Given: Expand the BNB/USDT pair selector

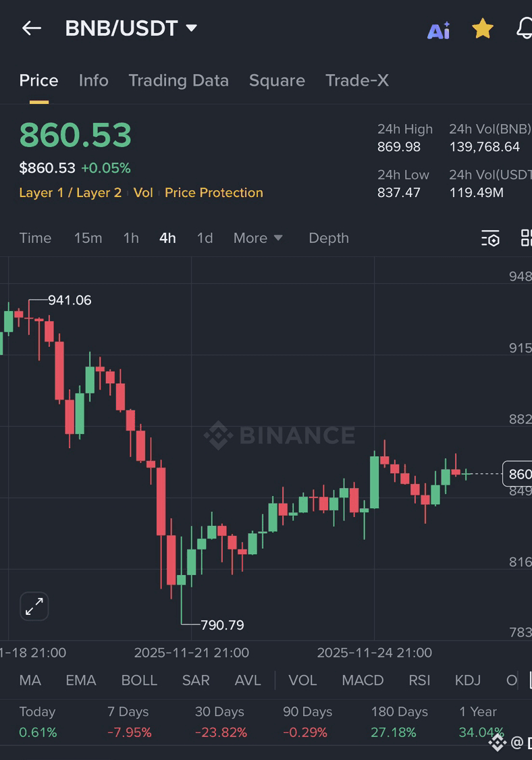Looking at the screenshot, I should (x=132, y=28).
